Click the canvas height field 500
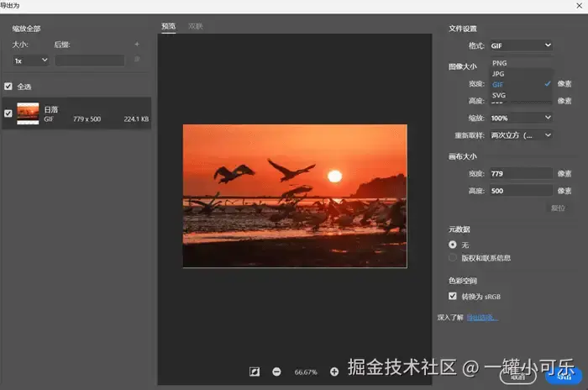The height and width of the screenshot is (390, 588). click(521, 191)
